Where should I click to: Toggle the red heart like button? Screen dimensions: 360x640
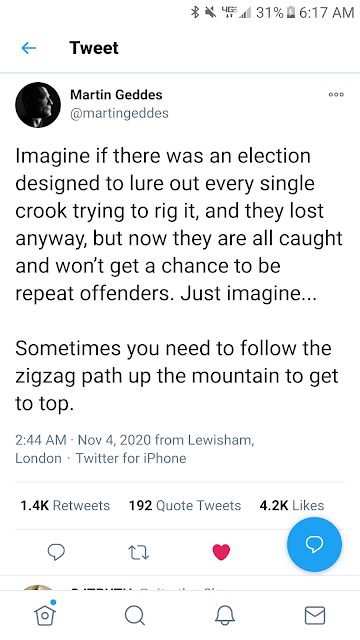(221, 552)
